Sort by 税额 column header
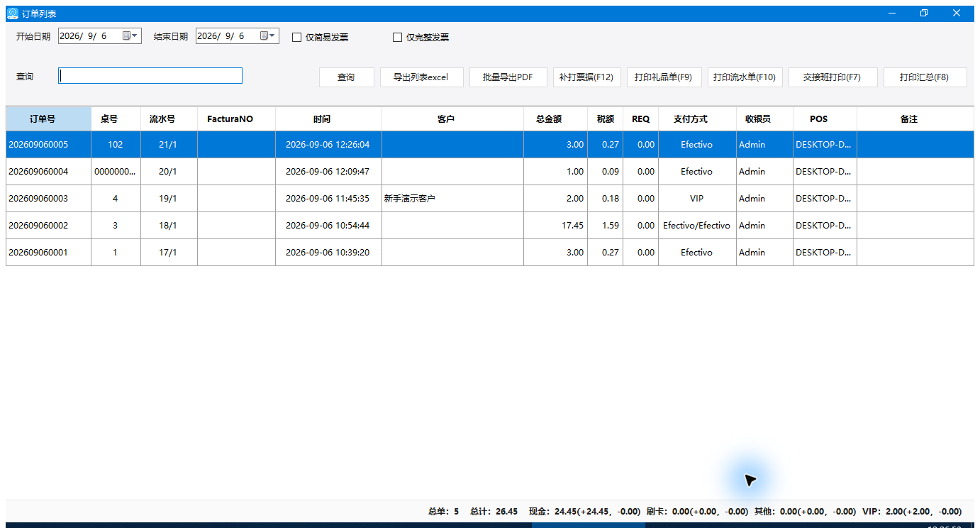 click(x=606, y=119)
